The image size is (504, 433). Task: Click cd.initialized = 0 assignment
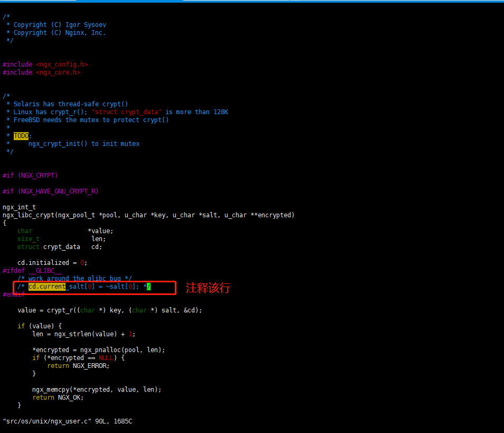coord(52,263)
